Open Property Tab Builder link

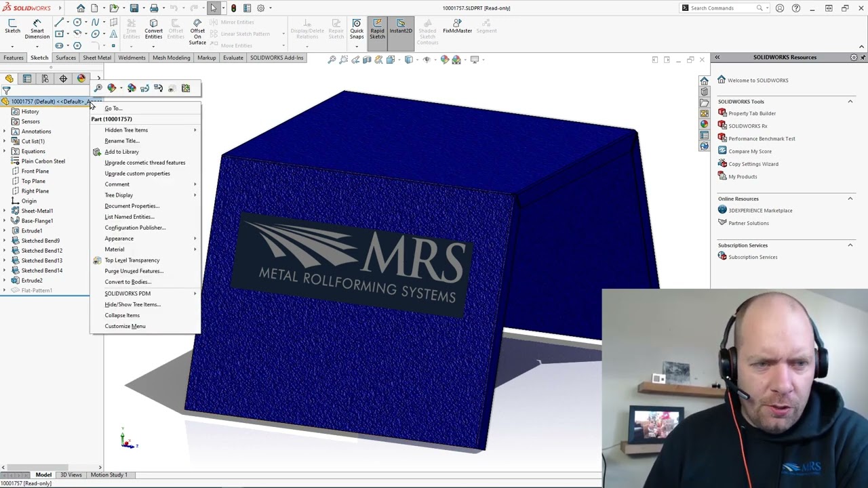(x=752, y=113)
